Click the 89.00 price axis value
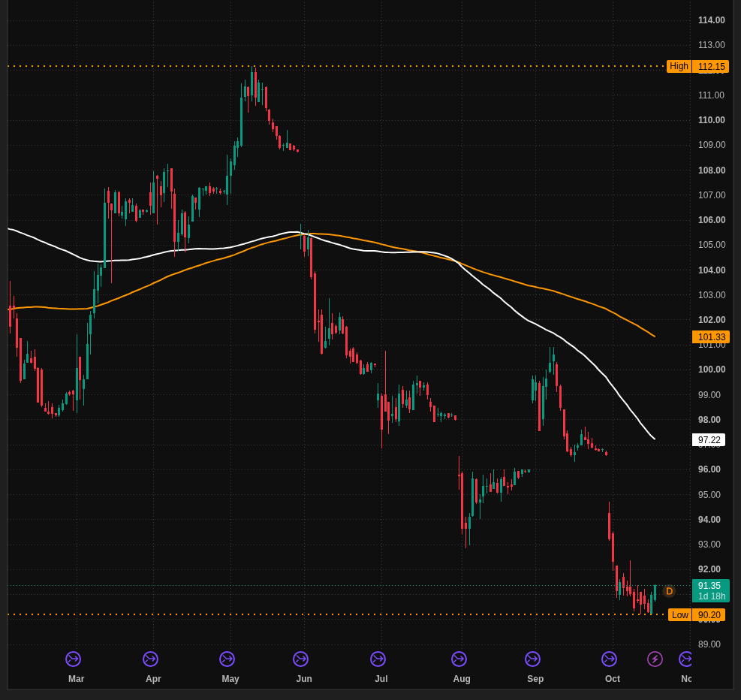The height and width of the screenshot is (700, 741). click(x=709, y=644)
